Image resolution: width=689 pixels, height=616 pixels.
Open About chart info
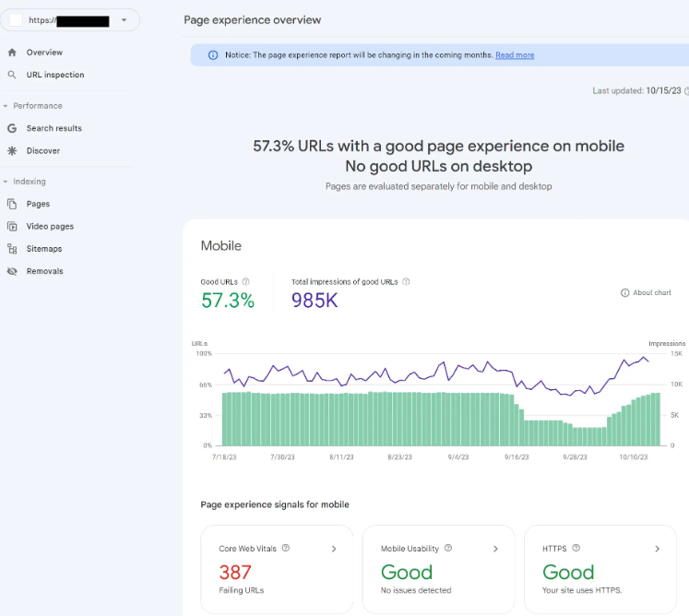pos(646,292)
